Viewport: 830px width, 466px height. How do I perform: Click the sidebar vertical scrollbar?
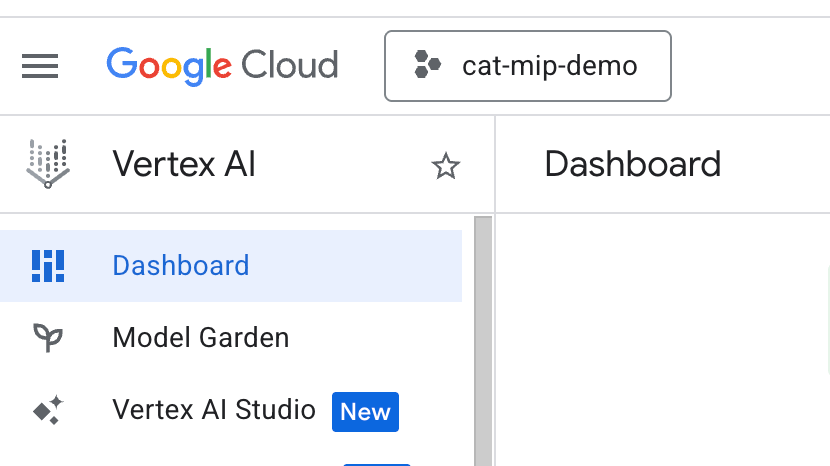tap(483, 340)
